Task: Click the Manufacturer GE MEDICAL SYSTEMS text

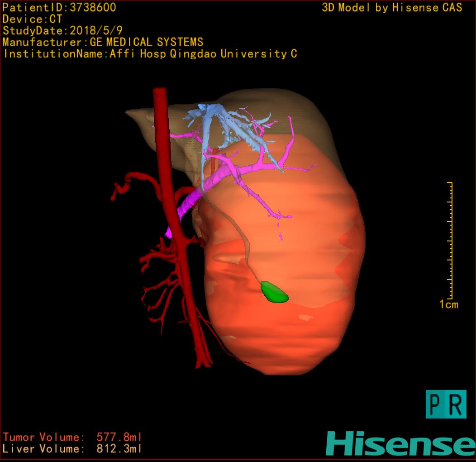Action: (x=103, y=43)
